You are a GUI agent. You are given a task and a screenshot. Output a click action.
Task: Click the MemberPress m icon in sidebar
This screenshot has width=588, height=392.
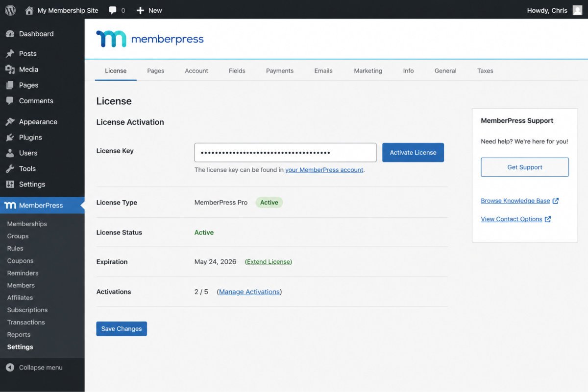pos(10,206)
